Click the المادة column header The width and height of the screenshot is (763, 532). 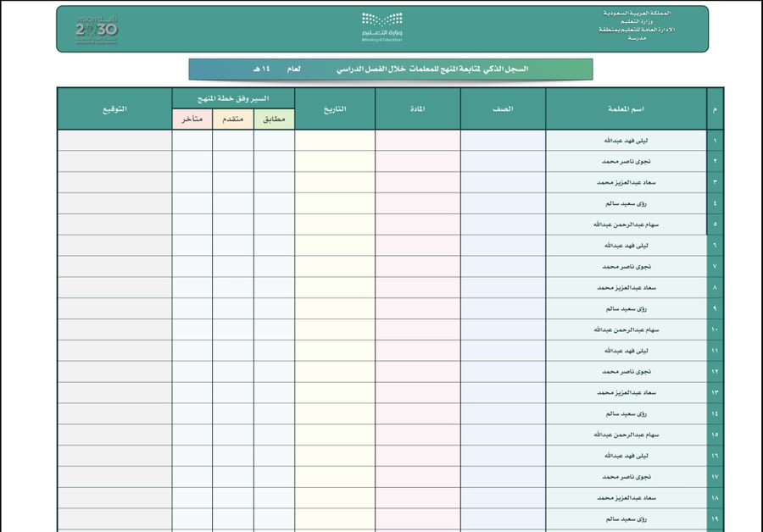pos(417,109)
